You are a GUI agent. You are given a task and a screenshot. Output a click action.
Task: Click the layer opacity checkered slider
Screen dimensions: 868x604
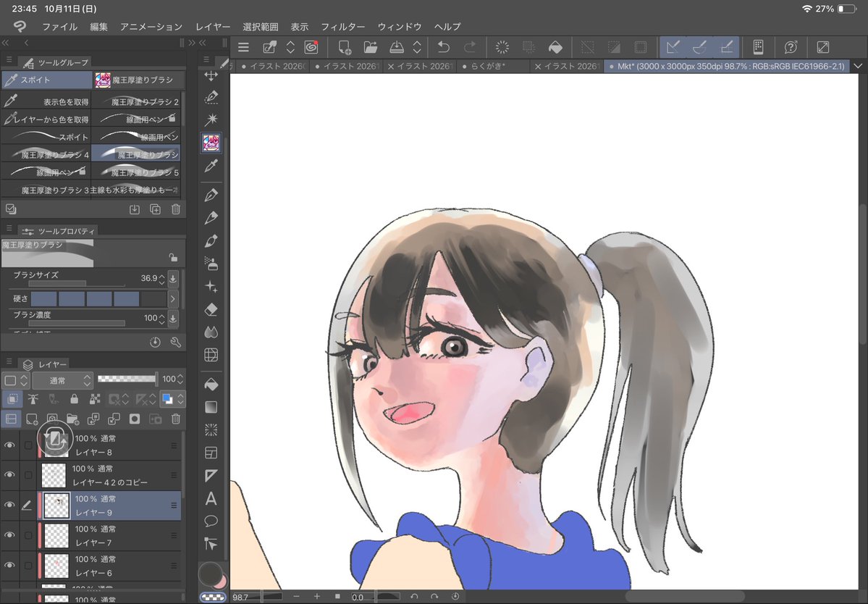127,379
